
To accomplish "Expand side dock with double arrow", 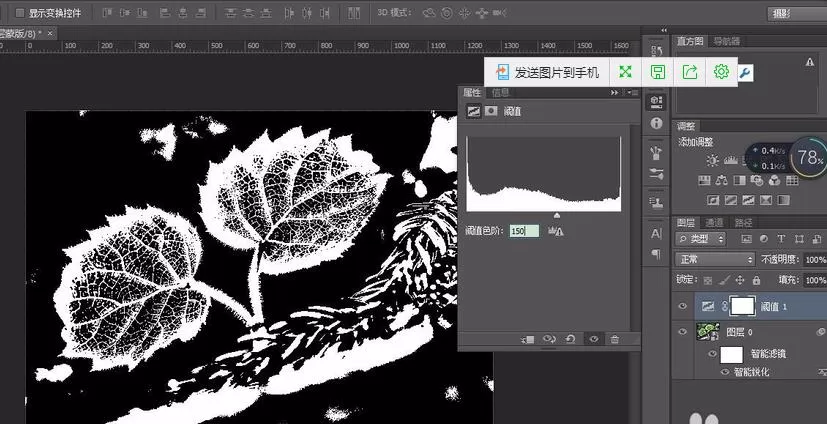I will coord(664,30).
